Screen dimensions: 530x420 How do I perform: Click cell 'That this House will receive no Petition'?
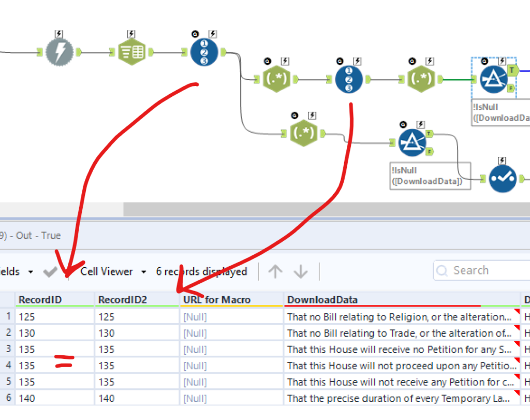(402, 350)
